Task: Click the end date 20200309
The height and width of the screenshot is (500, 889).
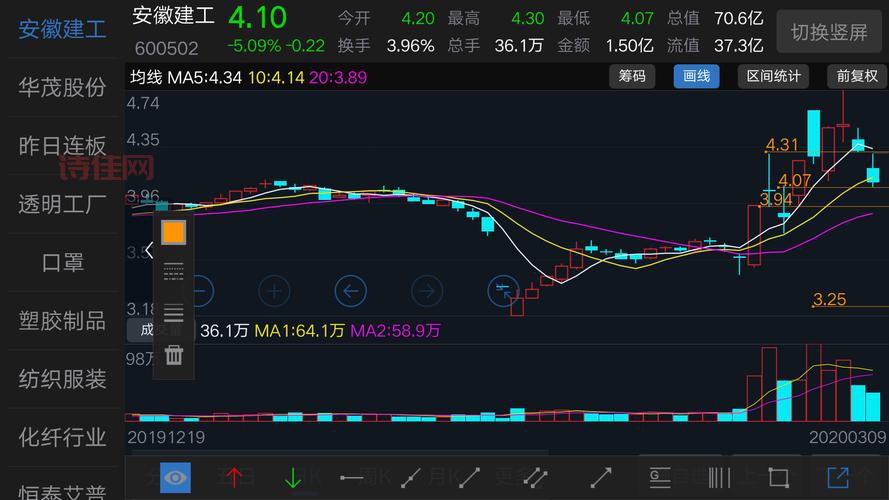Action: click(x=847, y=437)
